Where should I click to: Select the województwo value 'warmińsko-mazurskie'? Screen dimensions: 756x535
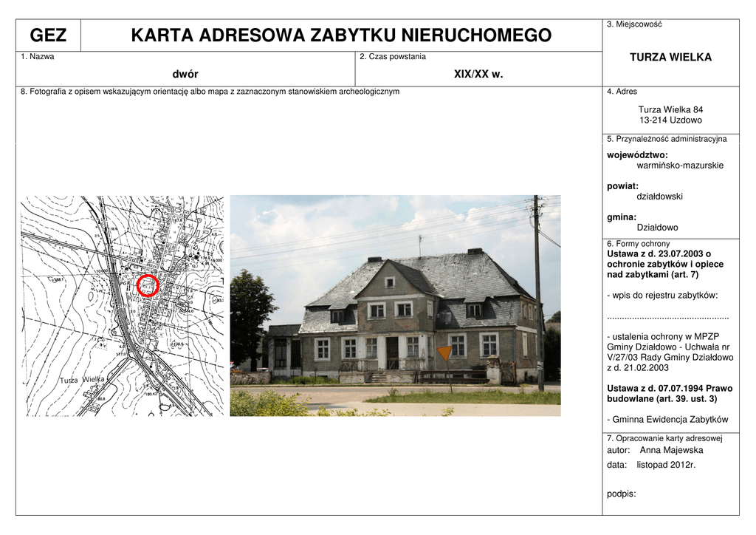(679, 166)
